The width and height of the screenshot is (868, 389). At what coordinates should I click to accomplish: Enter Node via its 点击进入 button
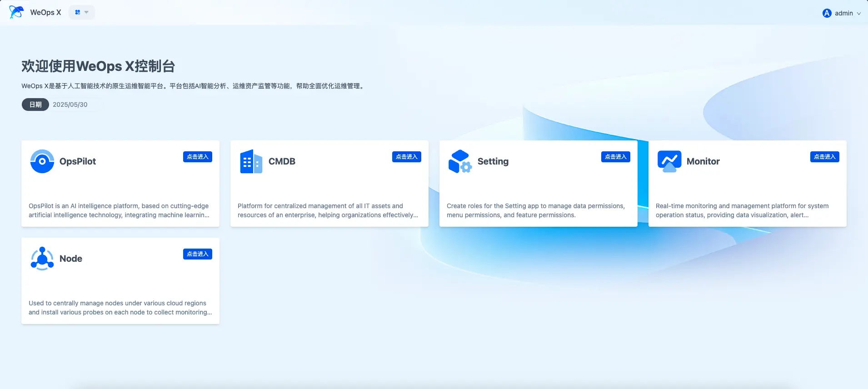[x=198, y=254]
